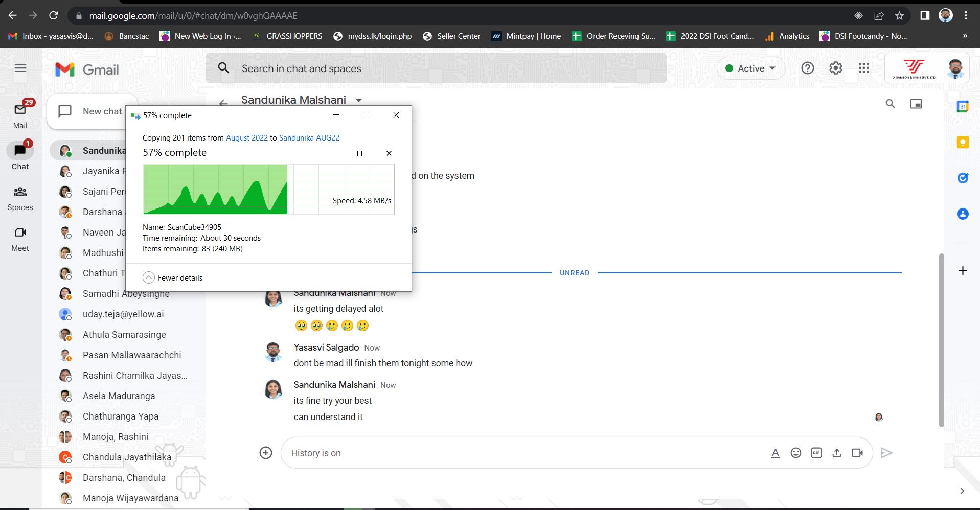Open the emoji picker in message box

click(x=795, y=453)
